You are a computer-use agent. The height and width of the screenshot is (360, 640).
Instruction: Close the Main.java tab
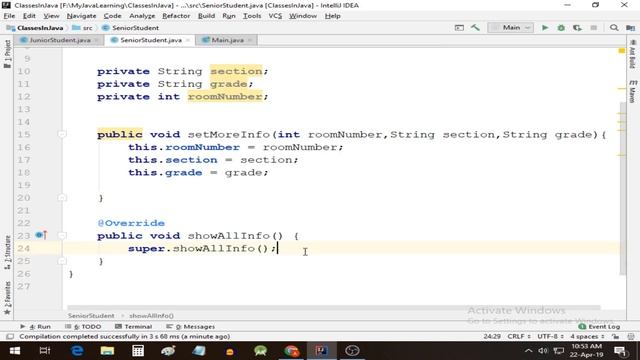pyautogui.click(x=250, y=40)
